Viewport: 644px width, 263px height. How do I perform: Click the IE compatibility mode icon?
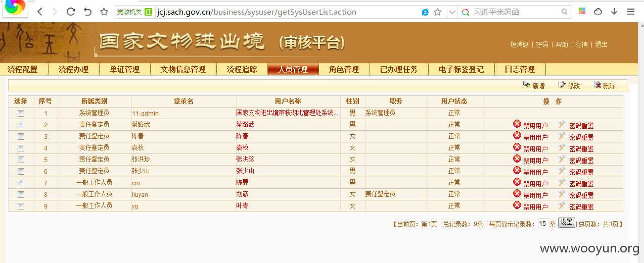[425, 12]
